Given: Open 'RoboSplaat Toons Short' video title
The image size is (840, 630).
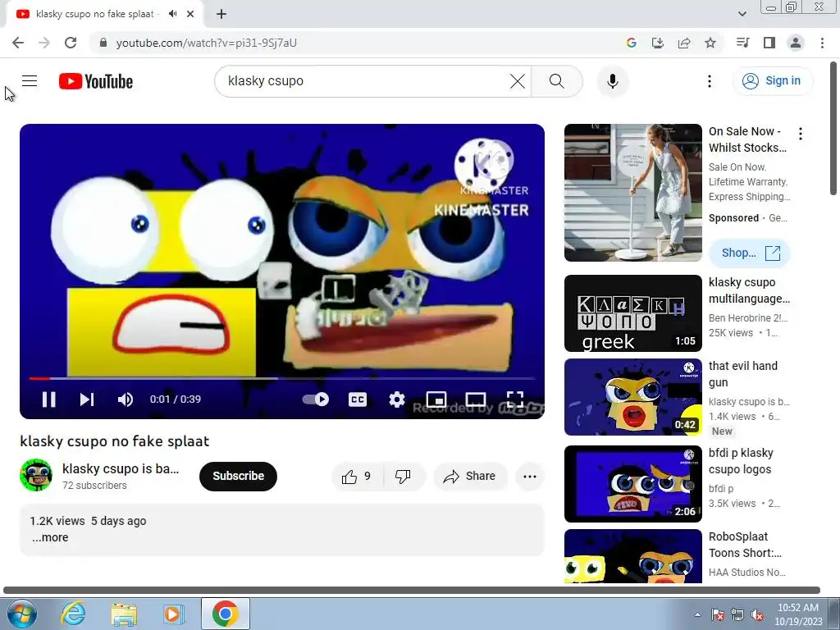Looking at the screenshot, I should point(745,545).
